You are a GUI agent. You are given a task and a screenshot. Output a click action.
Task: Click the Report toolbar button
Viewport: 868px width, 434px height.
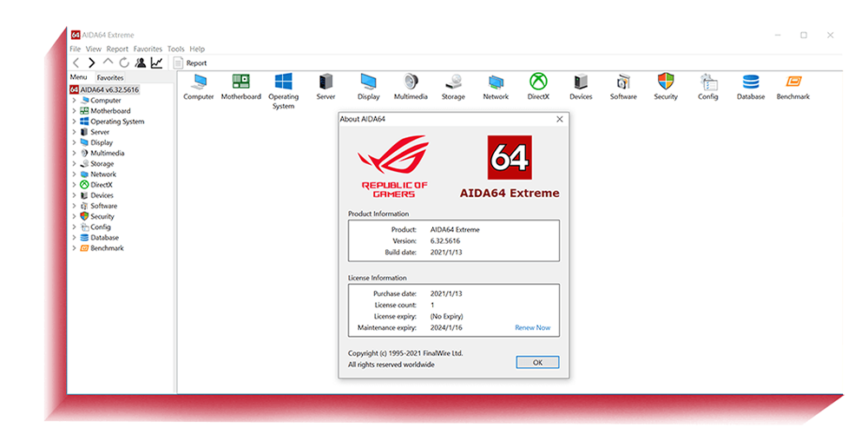(x=191, y=63)
